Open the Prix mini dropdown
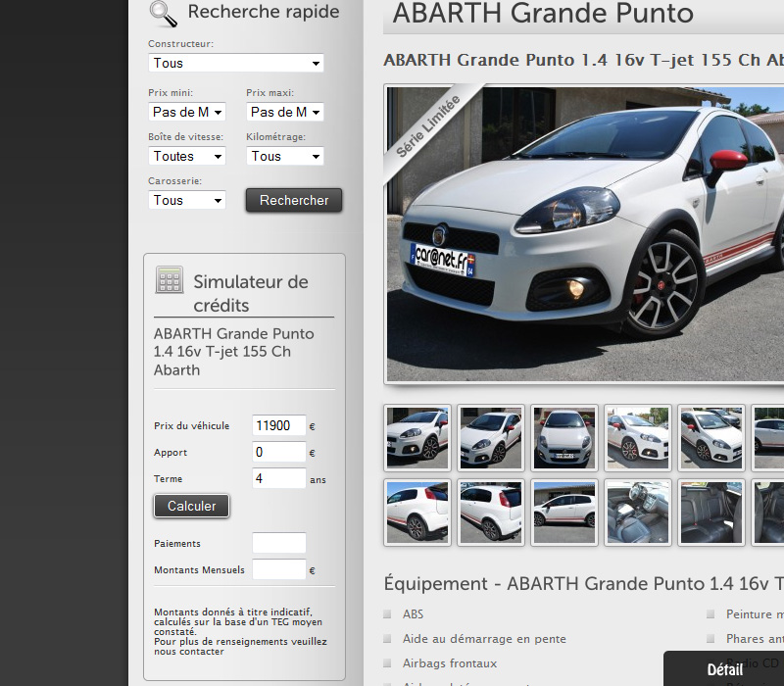Screen dimensions: 784x686 click(x=187, y=112)
